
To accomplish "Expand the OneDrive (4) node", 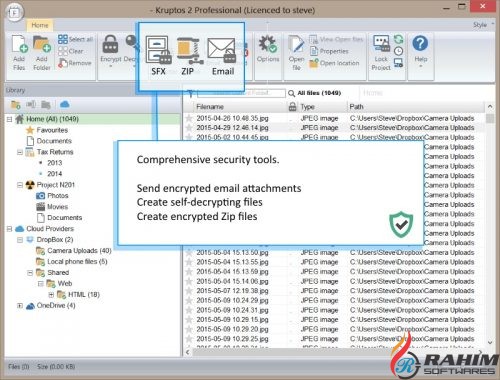I will [20, 306].
